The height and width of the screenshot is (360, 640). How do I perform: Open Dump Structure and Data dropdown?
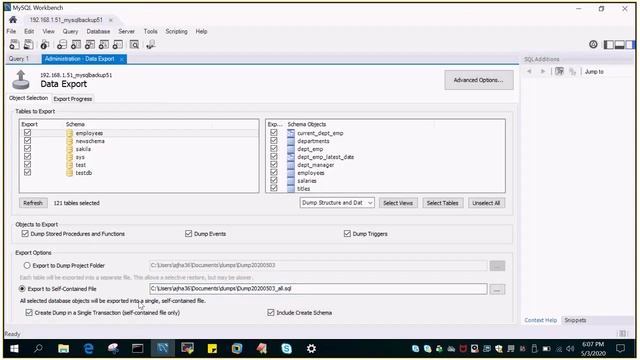coord(337,203)
